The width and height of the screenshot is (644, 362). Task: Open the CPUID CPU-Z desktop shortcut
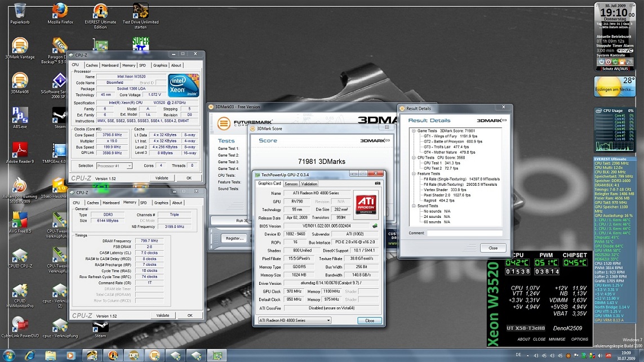tap(20, 257)
